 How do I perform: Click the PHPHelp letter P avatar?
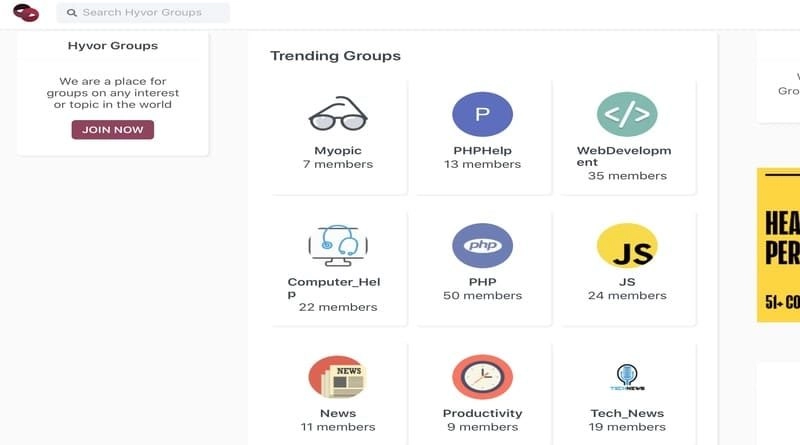(482, 115)
